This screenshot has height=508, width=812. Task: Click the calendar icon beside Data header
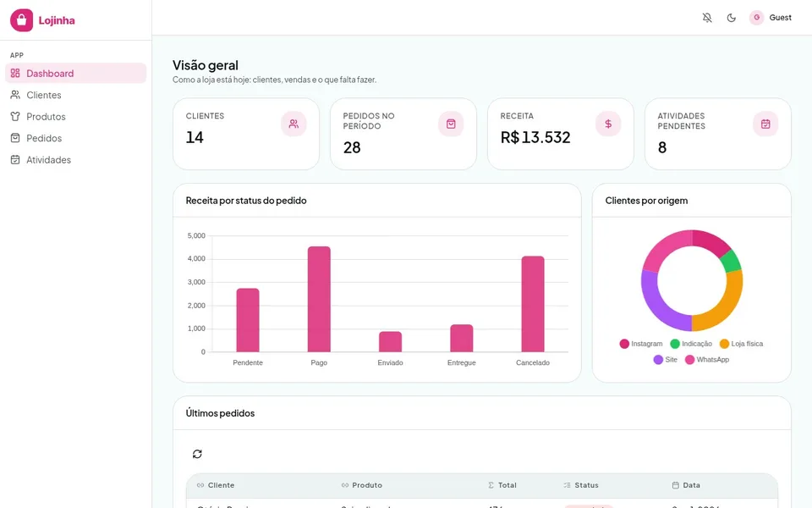675,485
